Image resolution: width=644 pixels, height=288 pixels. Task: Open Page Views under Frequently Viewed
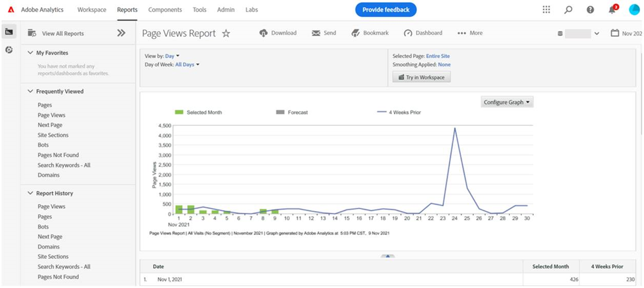[x=51, y=115]
